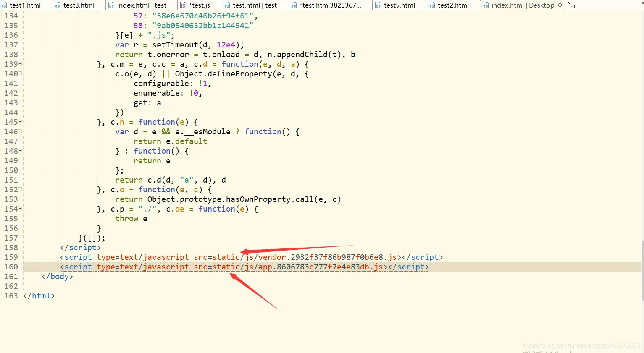Place cursor on the vendor.2932f37f86b987f0b6e8.js source
Viewport: 644px width, 353px height.
coord(328,257)
